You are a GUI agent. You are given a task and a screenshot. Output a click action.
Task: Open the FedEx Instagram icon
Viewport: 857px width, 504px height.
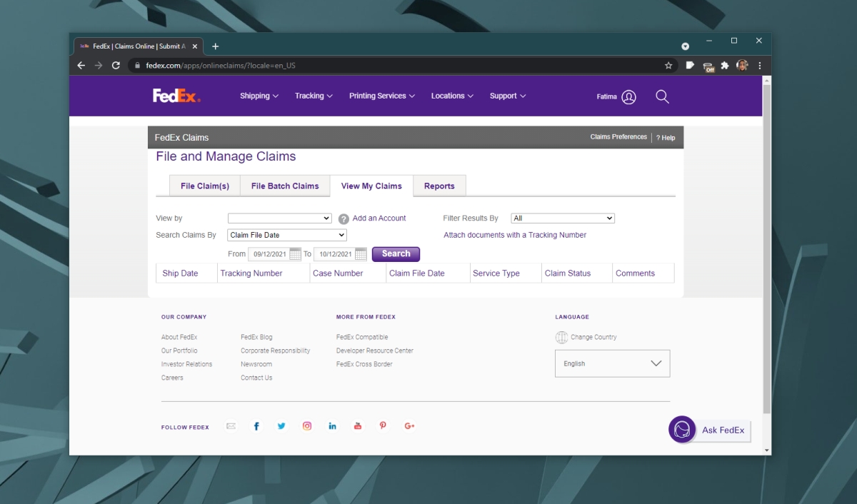pos(307,426)
